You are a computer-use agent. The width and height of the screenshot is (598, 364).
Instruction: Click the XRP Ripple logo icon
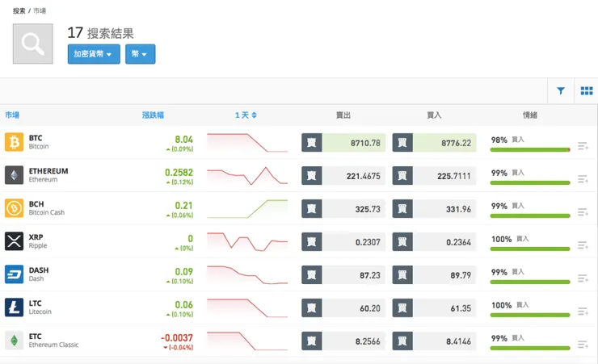point(14,241)
